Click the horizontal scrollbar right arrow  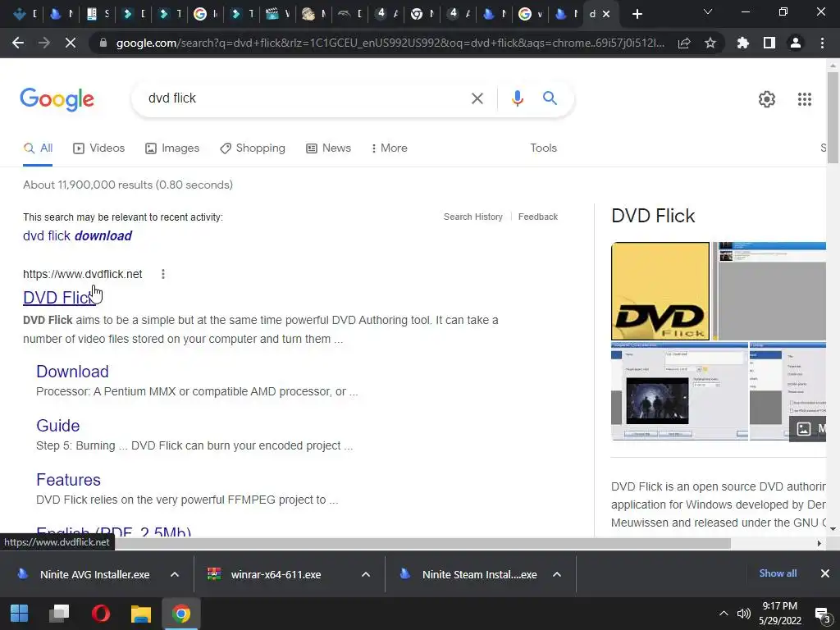(x=819, y=543)
